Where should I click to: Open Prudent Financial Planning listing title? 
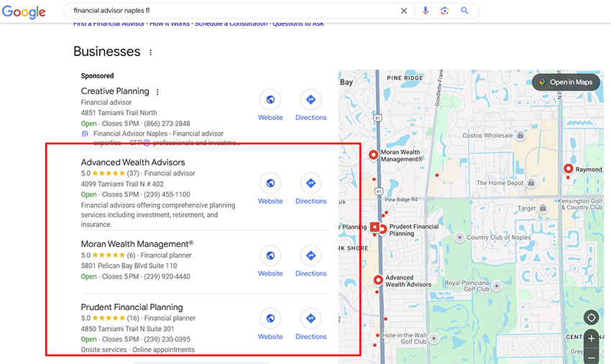132,307
